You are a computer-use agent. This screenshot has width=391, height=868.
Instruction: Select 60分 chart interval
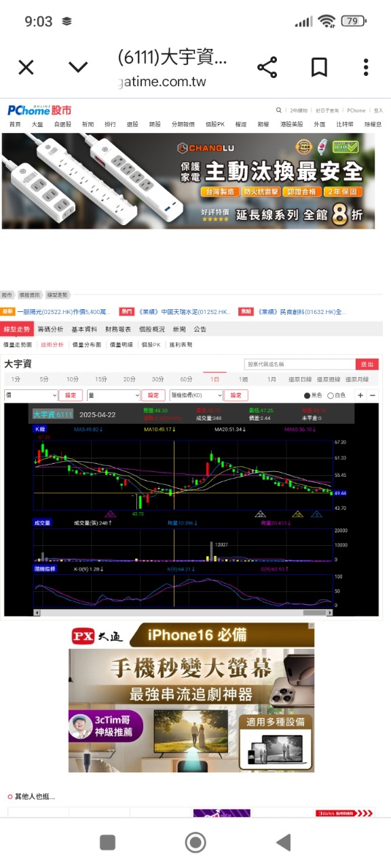pyautogui.click(x=186, y=379)
